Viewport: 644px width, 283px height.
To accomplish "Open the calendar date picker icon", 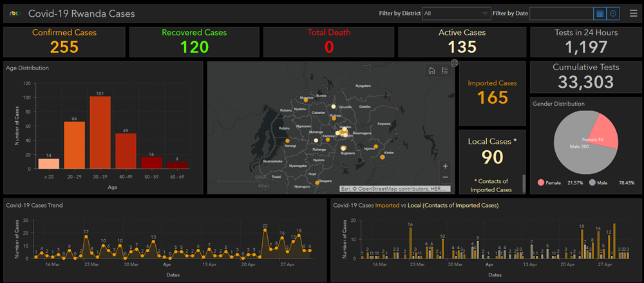I will click(600, 14).
